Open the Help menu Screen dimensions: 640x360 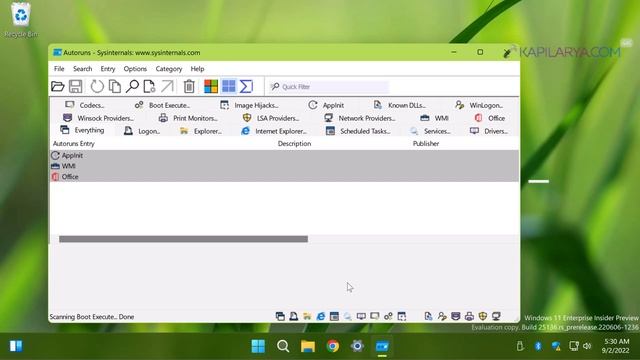tap(197, 69)
